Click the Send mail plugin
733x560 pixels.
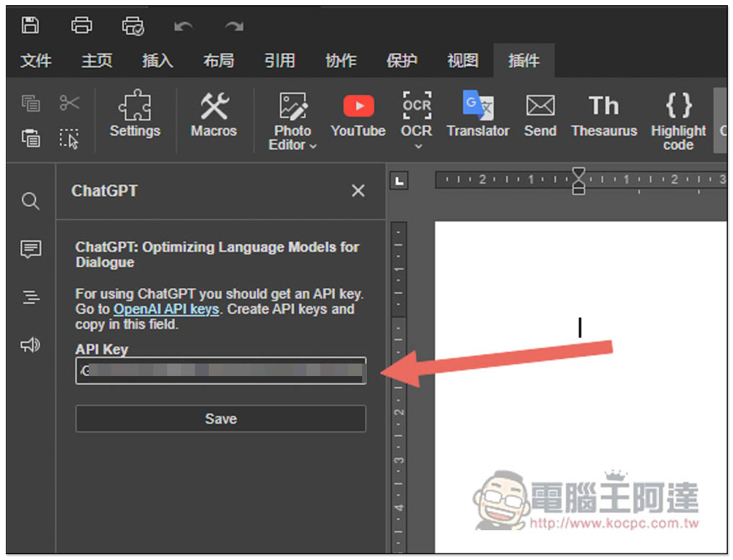coord(540,116)
